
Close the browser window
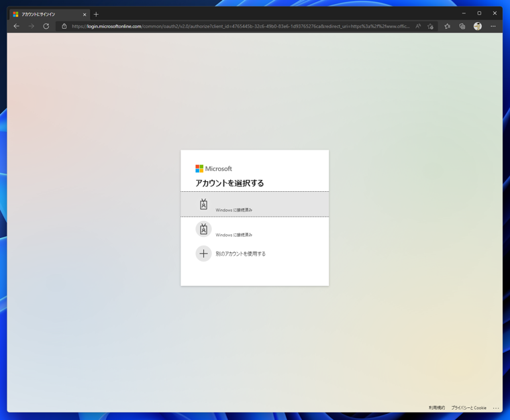click(x=495, y=13)
